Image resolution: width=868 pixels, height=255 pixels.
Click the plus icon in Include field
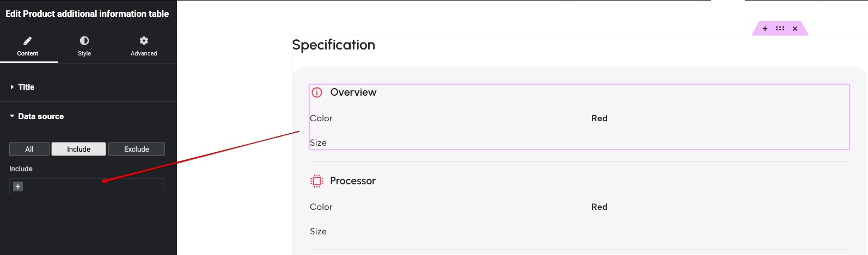(x=18, y=186)
